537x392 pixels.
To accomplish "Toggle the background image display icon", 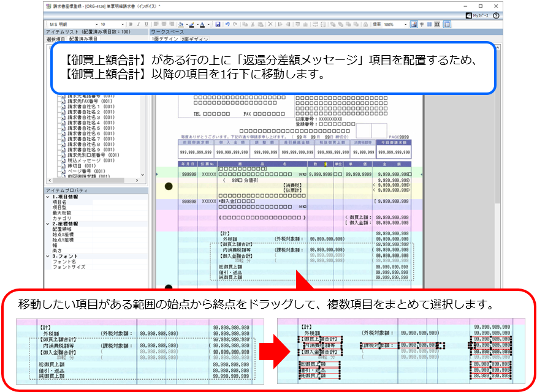I will 414,24.
